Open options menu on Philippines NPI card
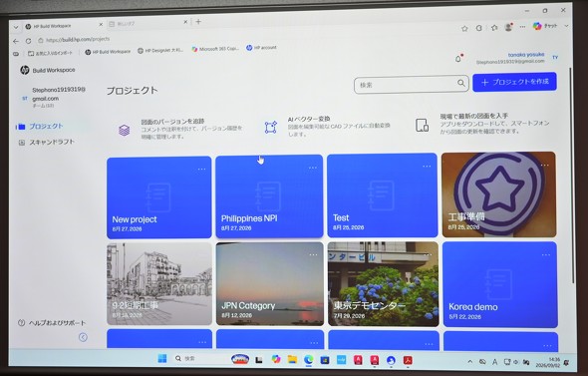The height and width of the screenshot is (376, 588). [x=313, y=168]
